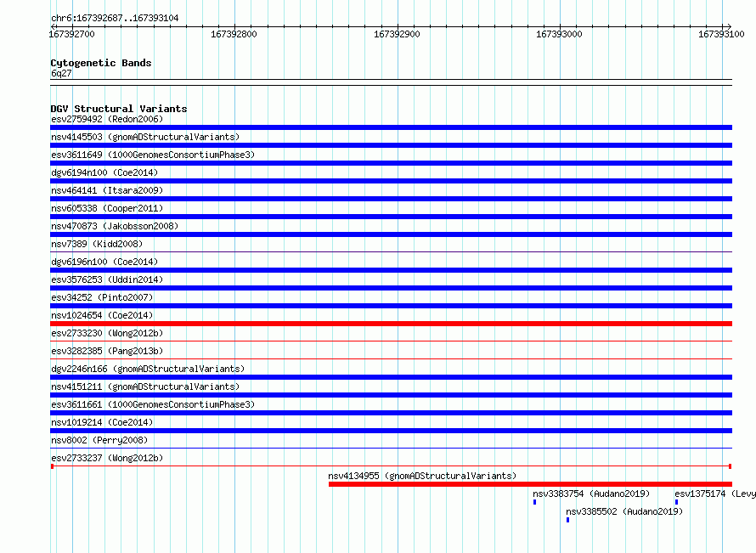Viewport: 756px width, 553px height.
Task: Click the 167393000 ruler position
Action: click(559, 34)
